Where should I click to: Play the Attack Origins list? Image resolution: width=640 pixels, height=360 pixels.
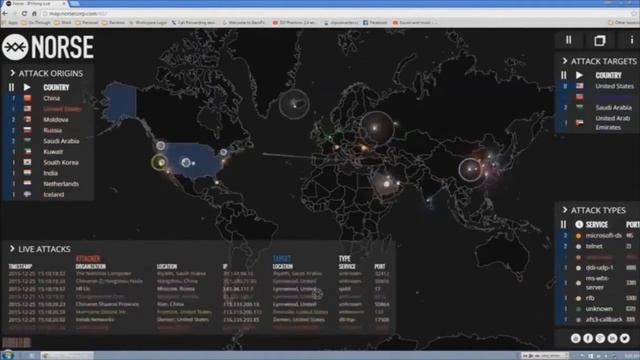point(27,87)
